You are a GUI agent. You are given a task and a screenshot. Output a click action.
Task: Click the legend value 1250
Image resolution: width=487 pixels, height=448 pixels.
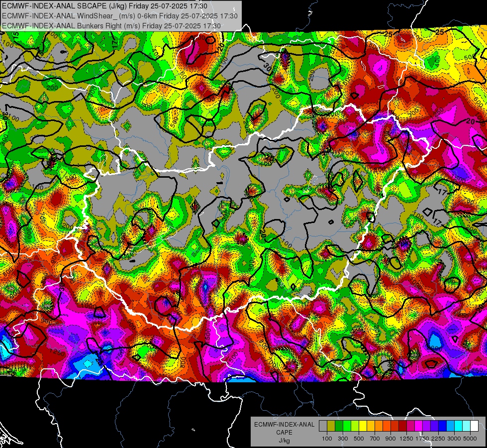tap(406, 439)
